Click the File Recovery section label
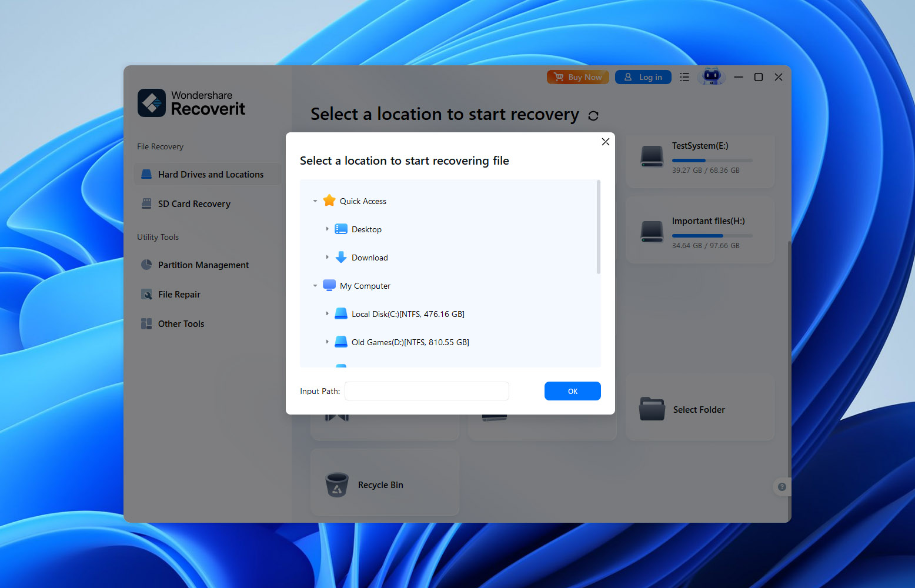This screenshot has width=915, height=588. [x=160, y=146]
